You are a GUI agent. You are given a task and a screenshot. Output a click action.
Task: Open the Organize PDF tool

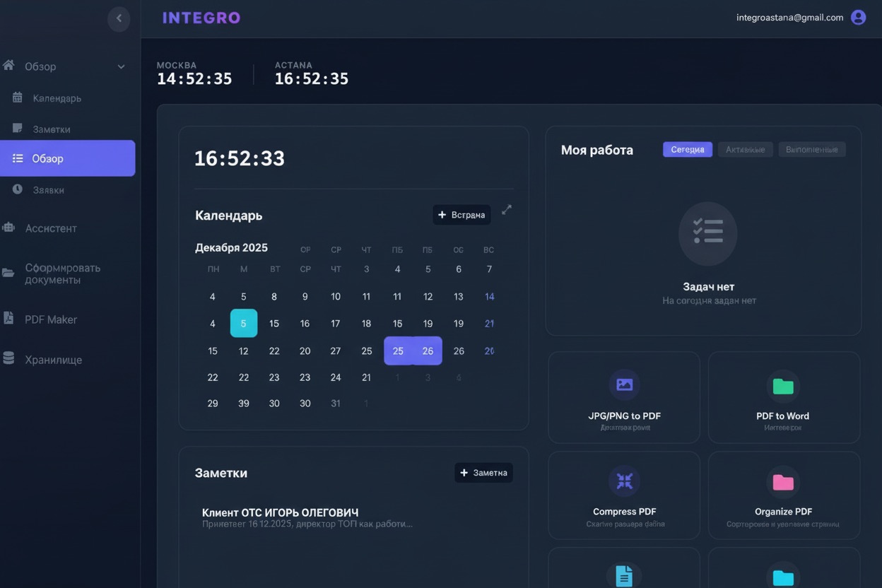783,493
